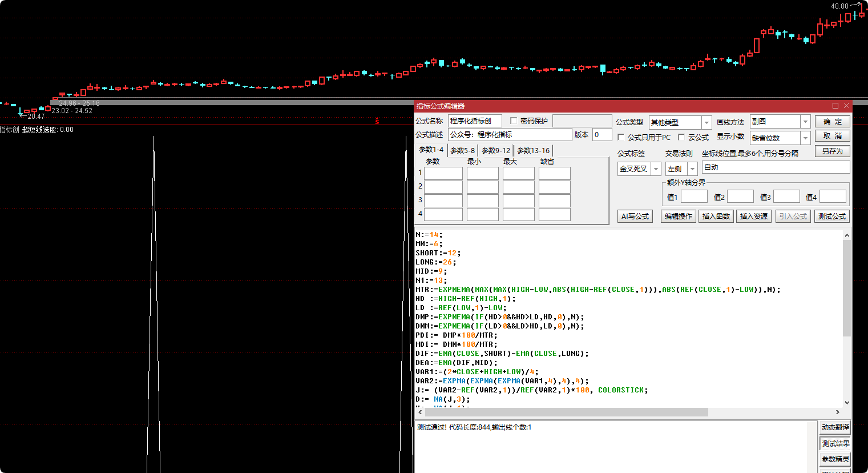
Task: Maximize the 指标公式编辑器 window
Action: click(835, 106)
